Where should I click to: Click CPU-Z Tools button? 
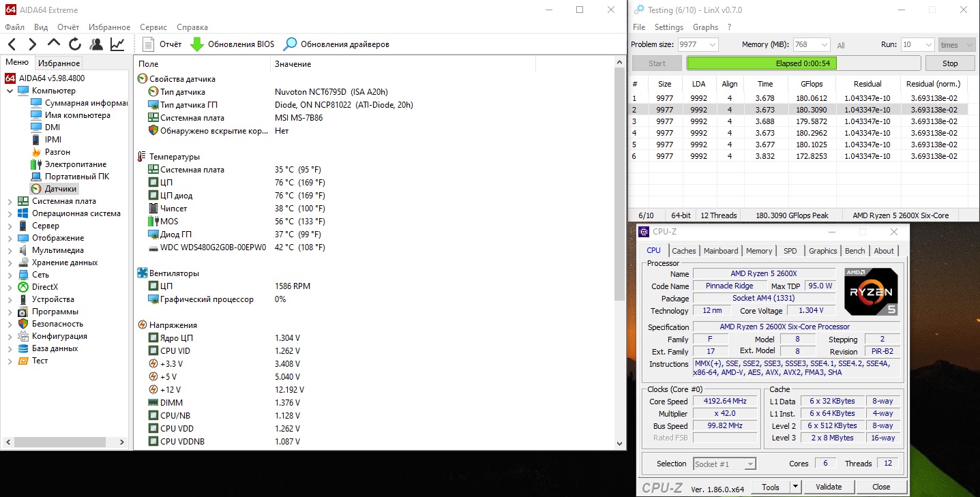(x=771, y=487)
